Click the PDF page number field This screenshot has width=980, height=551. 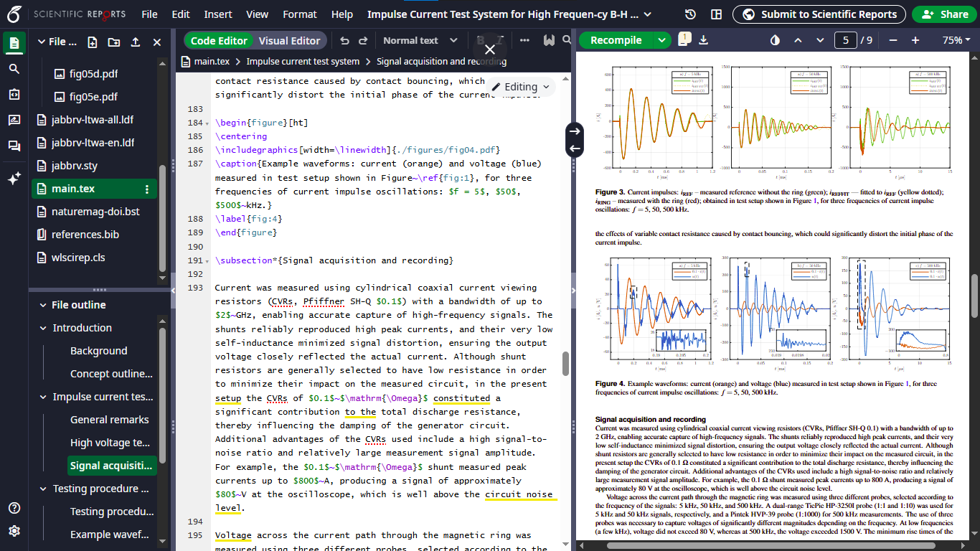click(846, 40)
